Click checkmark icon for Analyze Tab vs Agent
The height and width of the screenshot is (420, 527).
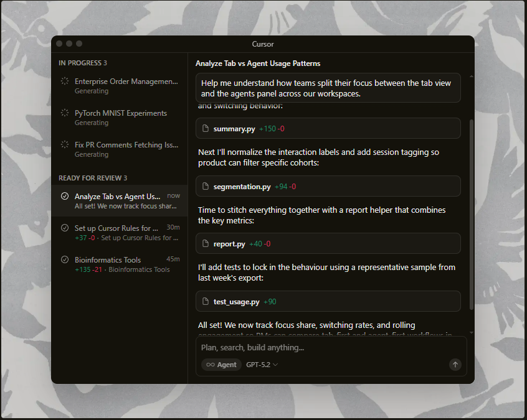[x=65, y=197]
